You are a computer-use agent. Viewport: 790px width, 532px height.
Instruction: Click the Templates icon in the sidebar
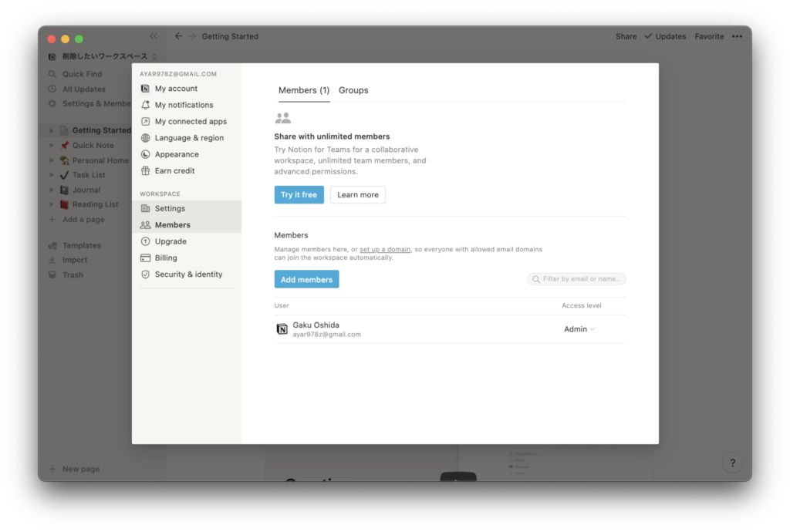(x=52, y=246)
